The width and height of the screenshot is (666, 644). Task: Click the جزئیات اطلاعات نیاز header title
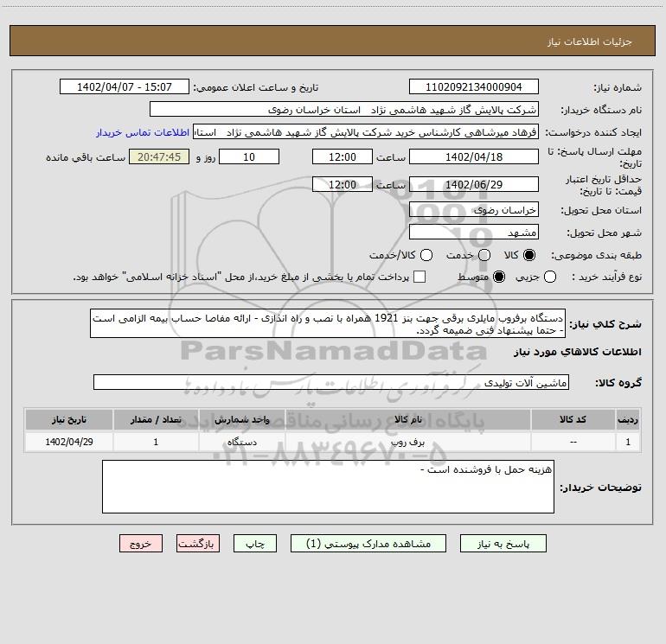[589, 41]
